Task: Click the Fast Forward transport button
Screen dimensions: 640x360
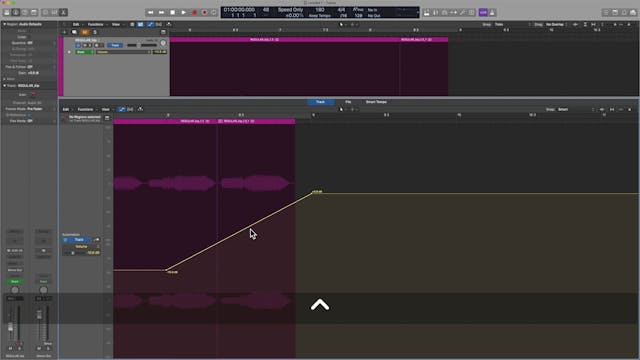Action: pos(162,13)
